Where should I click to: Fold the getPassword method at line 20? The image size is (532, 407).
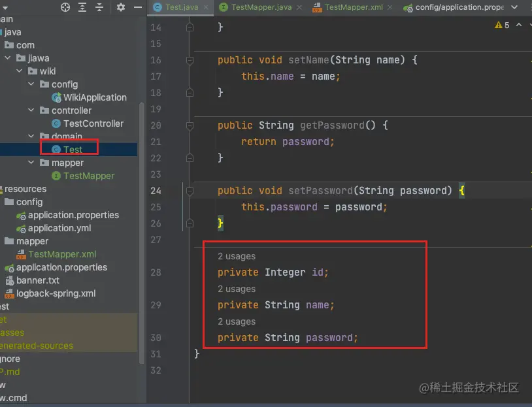pos(190,125)
